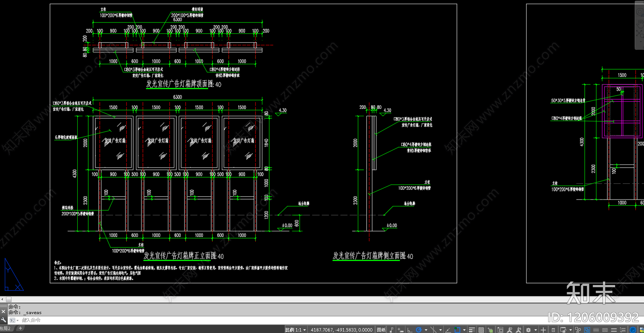Open object snap settings dropdown arrow
The image size is (644, 333).
464,330
